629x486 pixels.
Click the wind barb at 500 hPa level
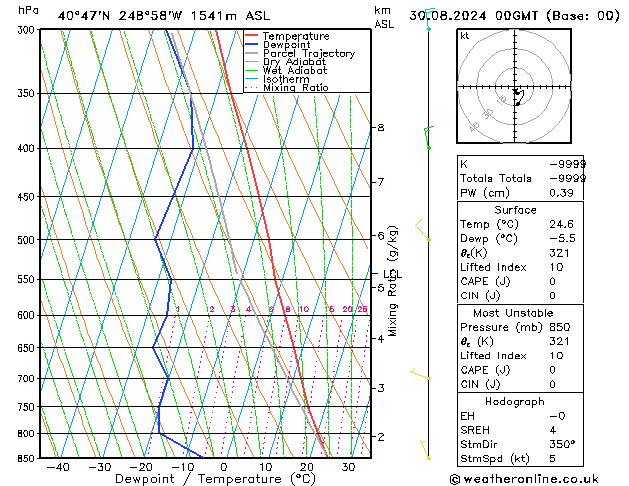[421, 231]
